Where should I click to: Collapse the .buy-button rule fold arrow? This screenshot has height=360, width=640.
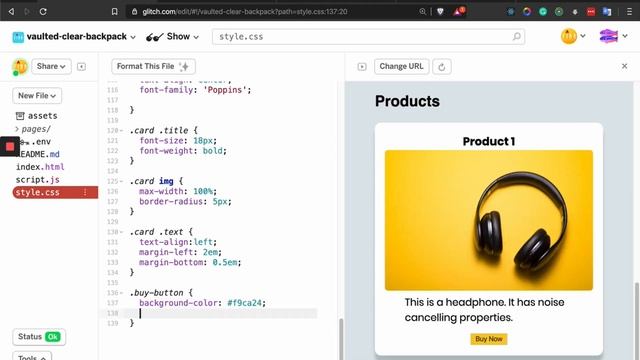[121, 293]
